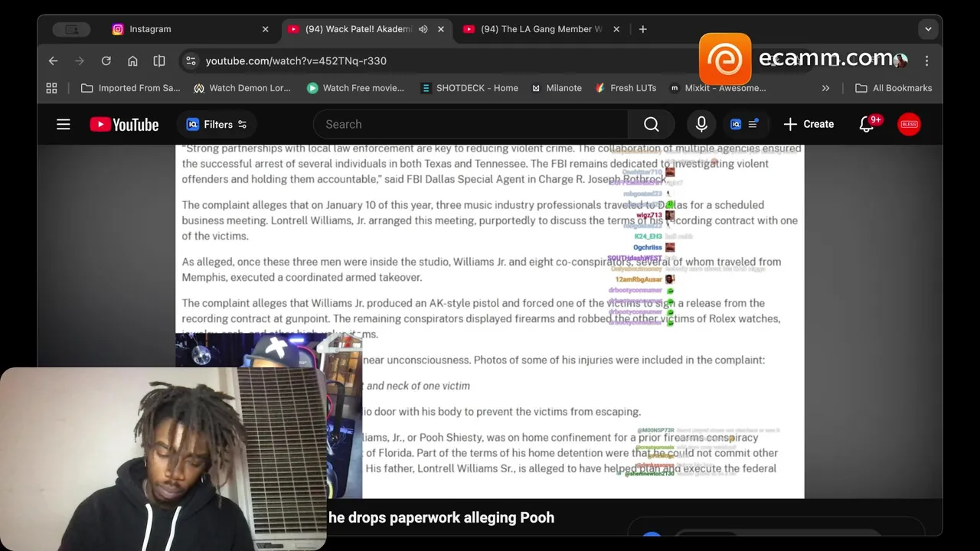Click the video title about Pooh paperwork
Image resolution: width=980 pixels, height=551 pixels.
441,517
